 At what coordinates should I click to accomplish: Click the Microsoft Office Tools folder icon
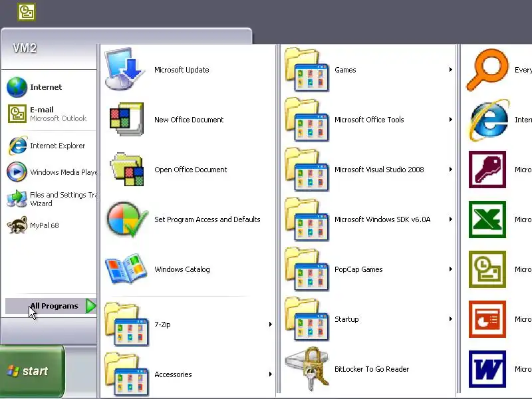coord(307,120)
